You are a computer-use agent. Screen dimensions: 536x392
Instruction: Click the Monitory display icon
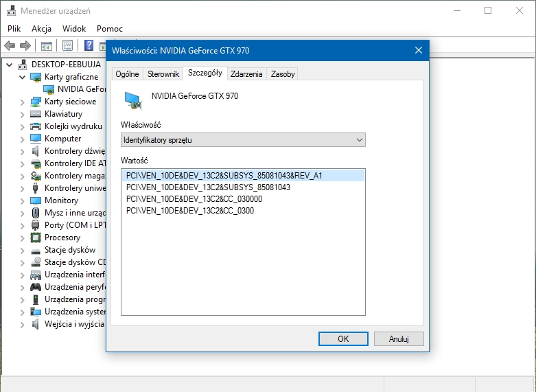36,200
